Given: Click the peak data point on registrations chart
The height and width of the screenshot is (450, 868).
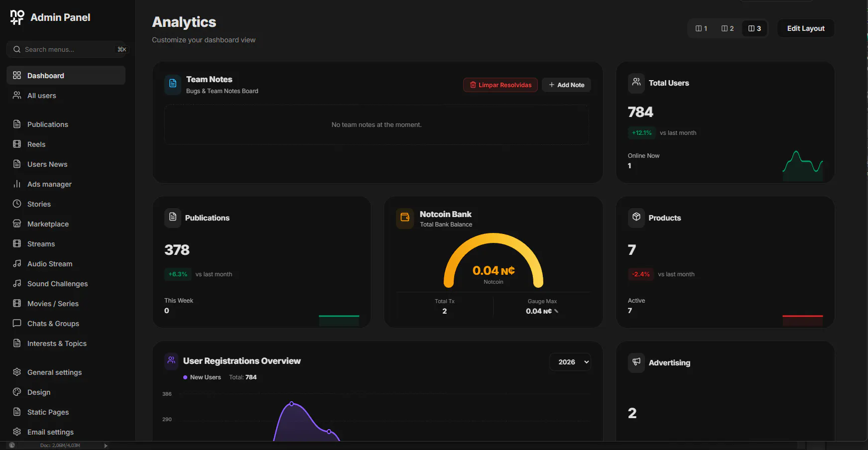Looking at the screenshot, I should [x=292, y=404].
